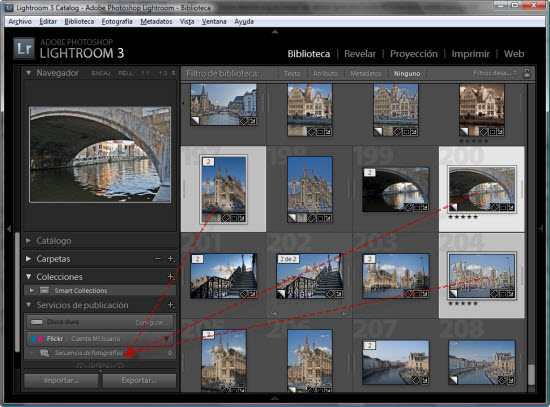Add a new collection with plus icon

click(171, 276)
